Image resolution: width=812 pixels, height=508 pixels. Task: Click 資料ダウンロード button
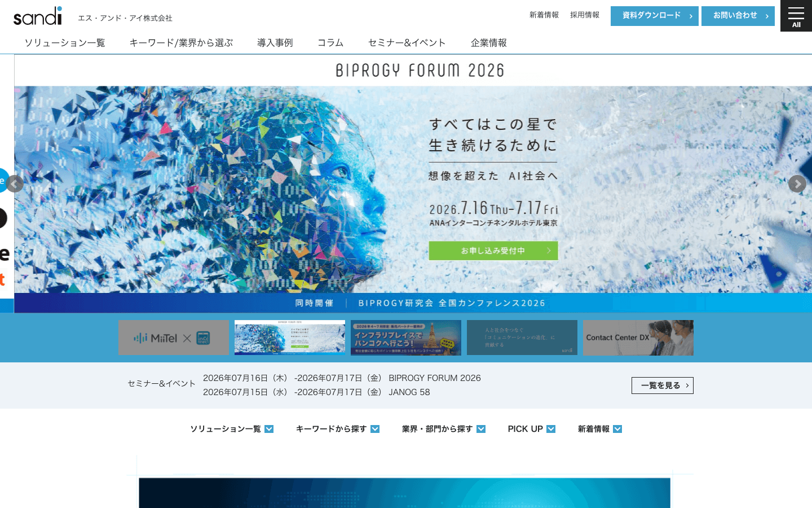654,16
